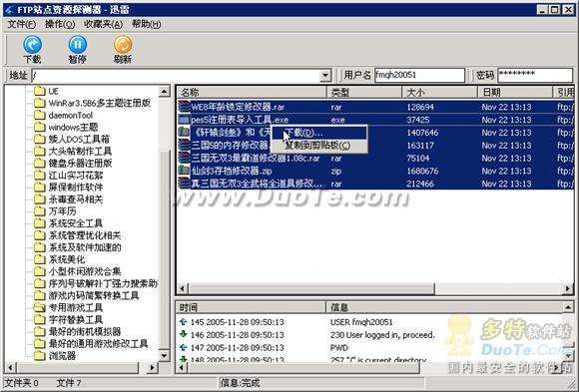Select the 江山实习花絮 folder icon

click(40, 176)
